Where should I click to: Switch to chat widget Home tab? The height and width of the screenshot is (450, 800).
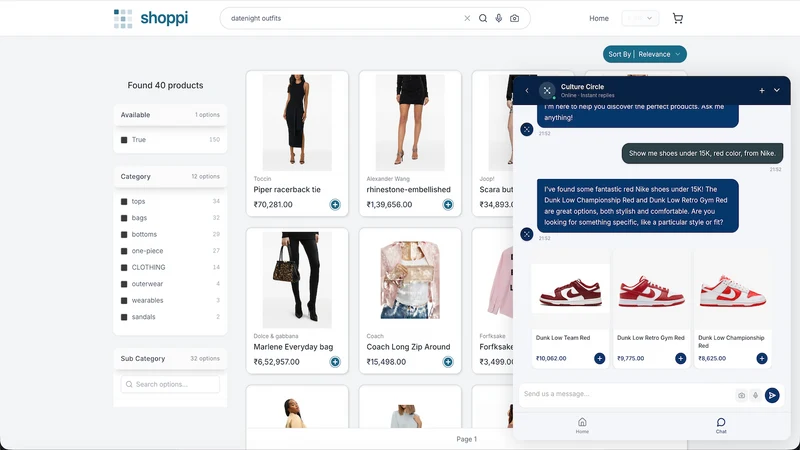(582, 425)
